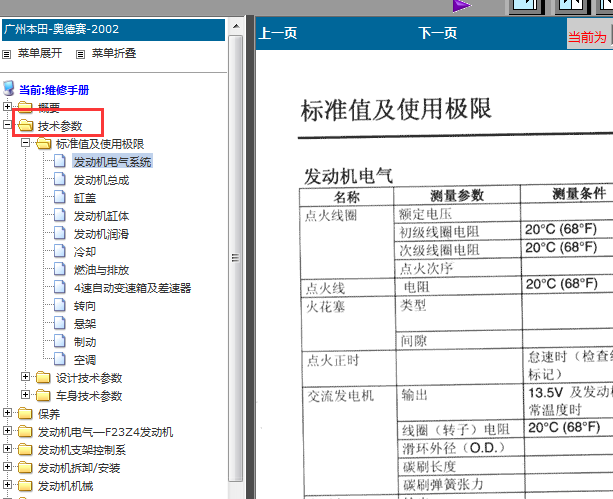613x499 pixels.
Task: Select the 保养 folder label
Action: click(x=49, y=414)
